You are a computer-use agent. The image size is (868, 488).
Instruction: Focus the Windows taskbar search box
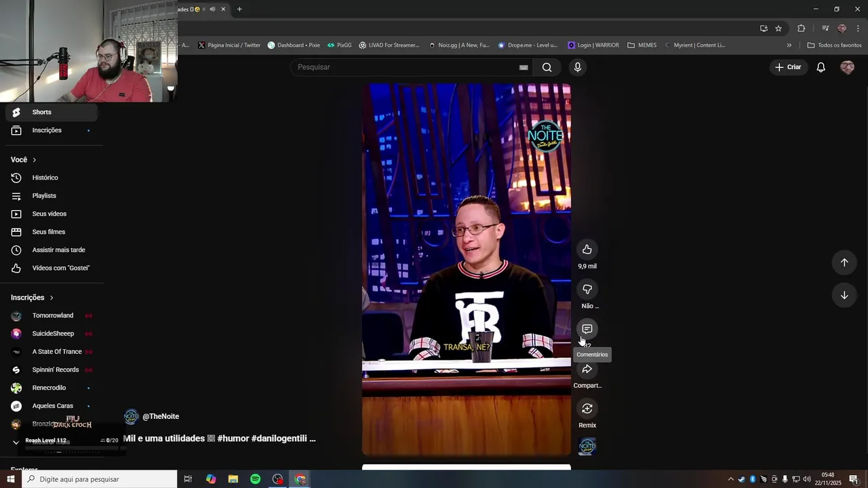(99, 479)
